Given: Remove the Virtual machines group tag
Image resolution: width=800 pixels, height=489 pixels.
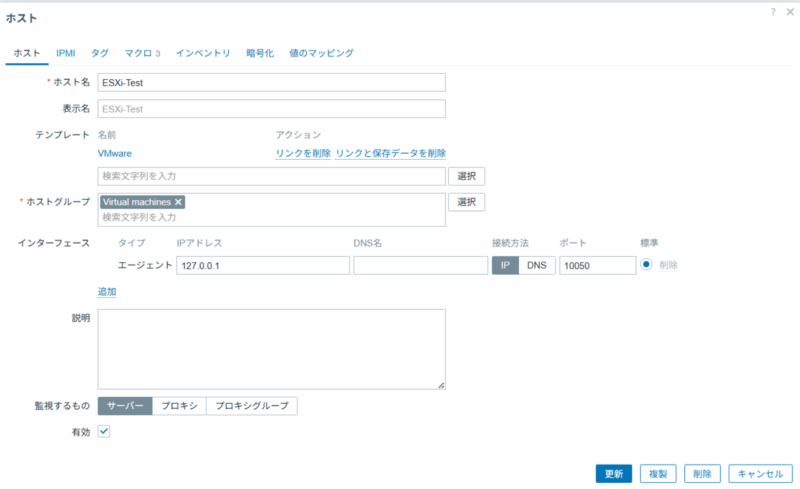Looking at the screenshot, I should coord(178,202).
